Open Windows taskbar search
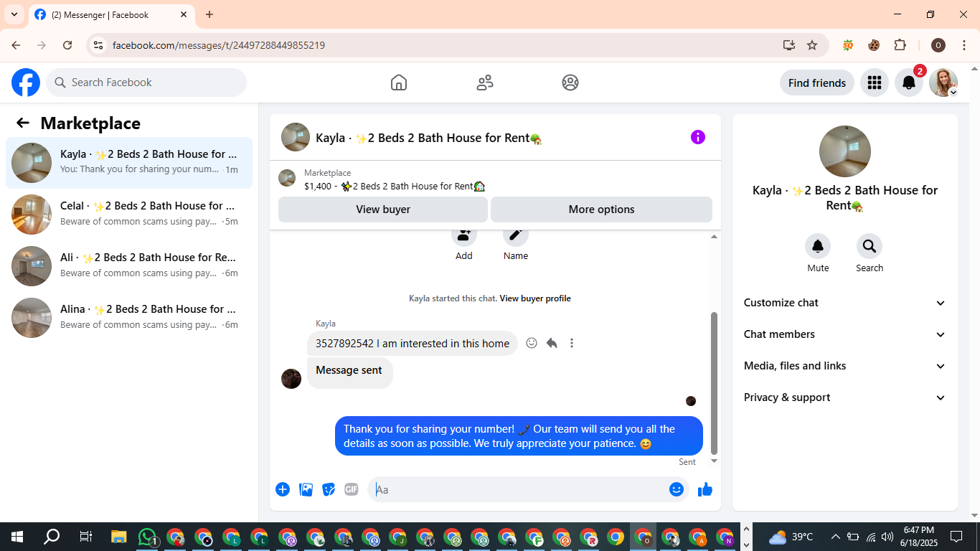The width and height of the screenshot is (980, 551). point(52,537)
